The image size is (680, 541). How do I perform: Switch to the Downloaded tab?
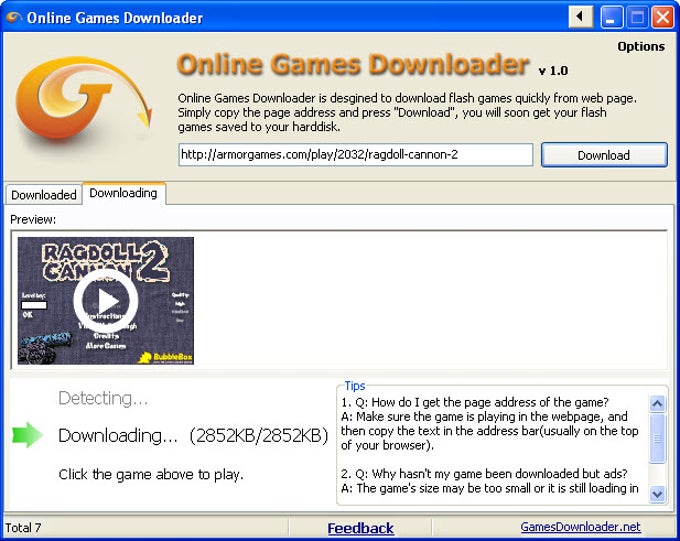pyautogui.click(x=44, y=195)
